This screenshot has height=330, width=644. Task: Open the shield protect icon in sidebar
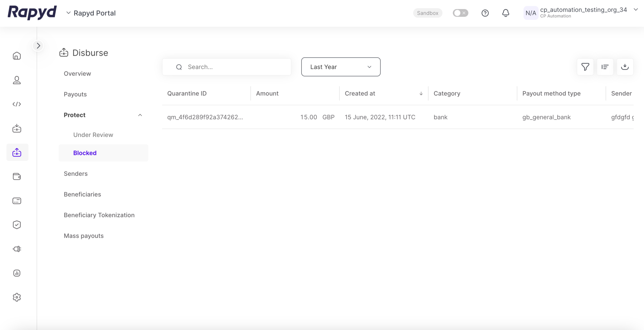(17, 225)
